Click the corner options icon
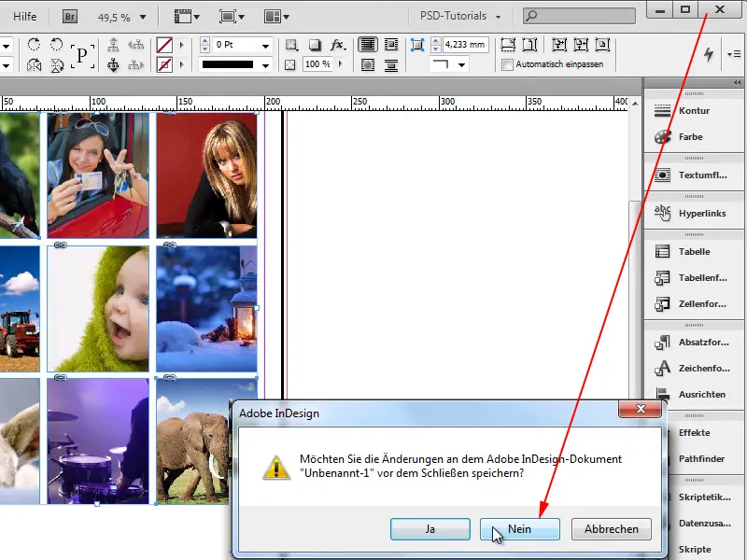The height and width of the screenshot is (560, 747). (416, 45)
